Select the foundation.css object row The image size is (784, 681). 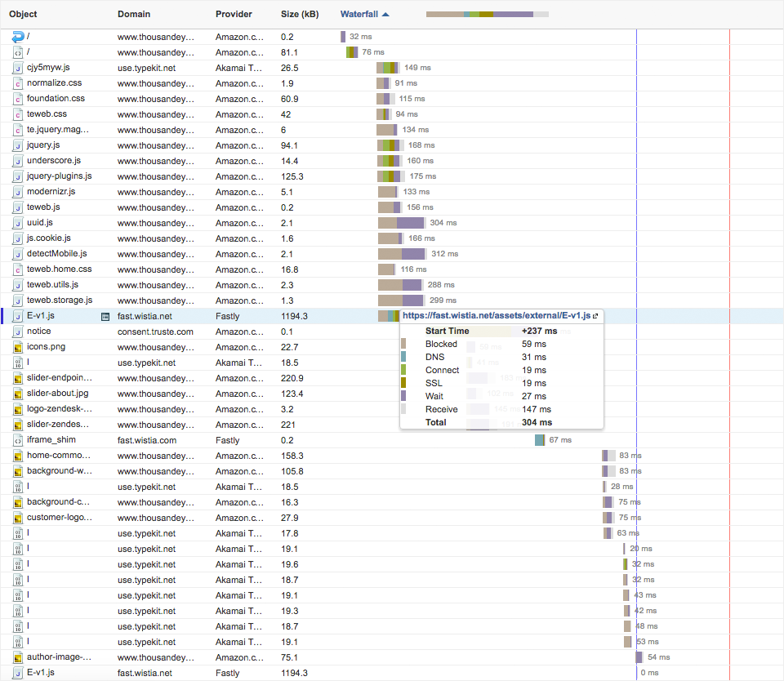coord(56,99)
